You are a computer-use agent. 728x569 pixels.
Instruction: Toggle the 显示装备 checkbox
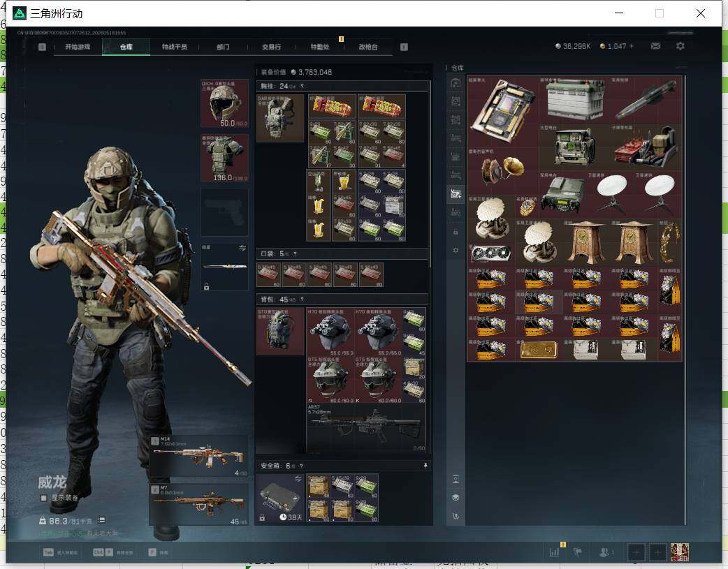coord(43,498)
